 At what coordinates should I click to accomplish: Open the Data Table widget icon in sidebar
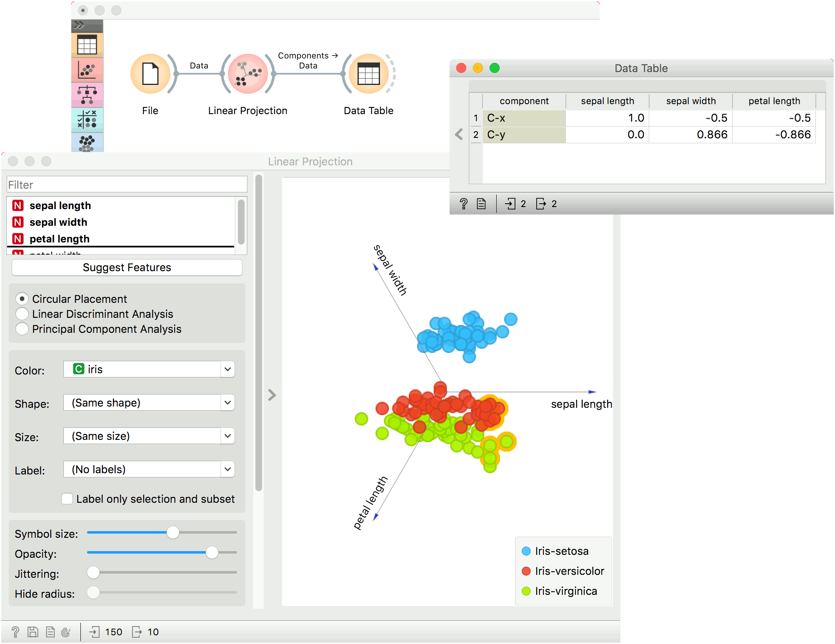[x=87, y=45]
